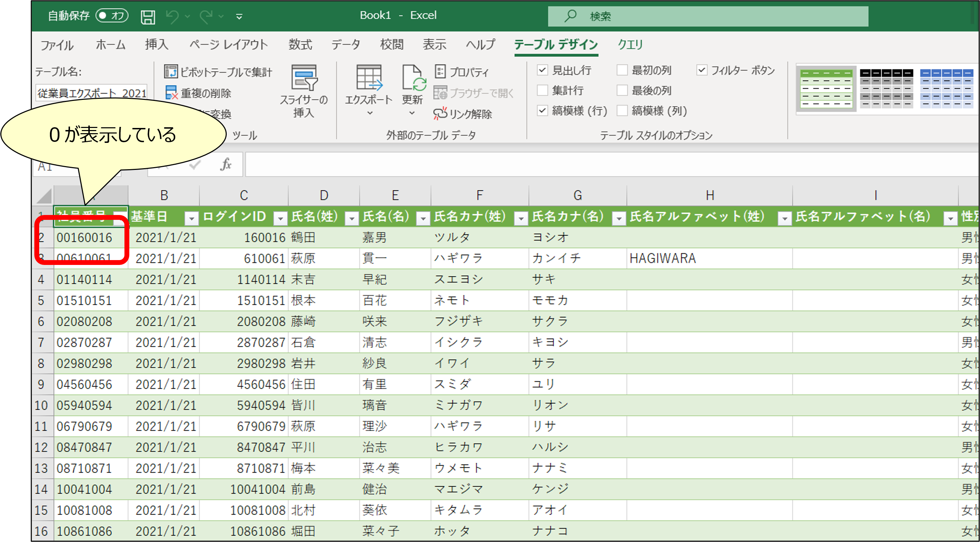Expand the Redo history dropdown arrow

pos(221,16)
